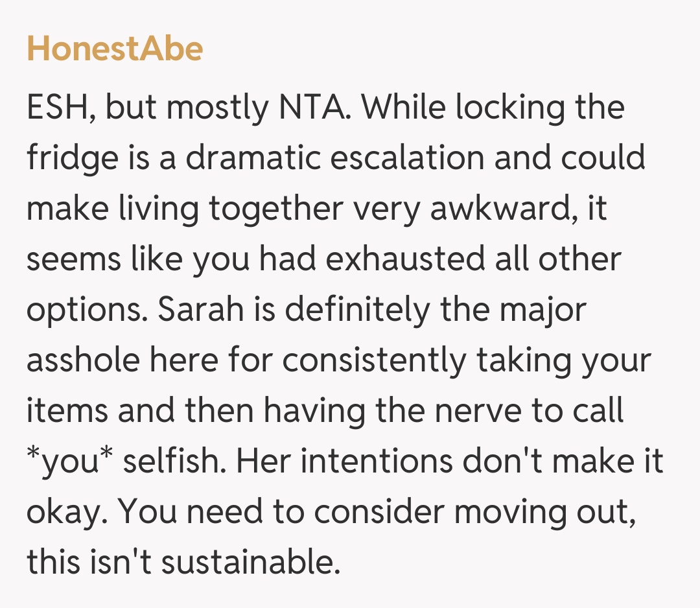Image resolution: width=700 pixels, height=608 pixels.
Task: Click the word "exhausted" in the comment
Action: (x=397, y=260)
